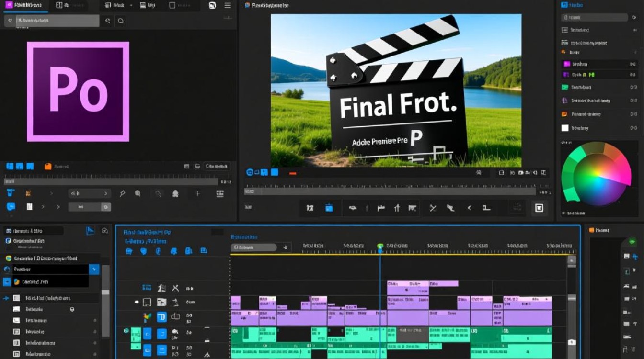Open the grid view icon in the source toolbar
Viewport: 644px width, 359px height.
click(220, 193)
